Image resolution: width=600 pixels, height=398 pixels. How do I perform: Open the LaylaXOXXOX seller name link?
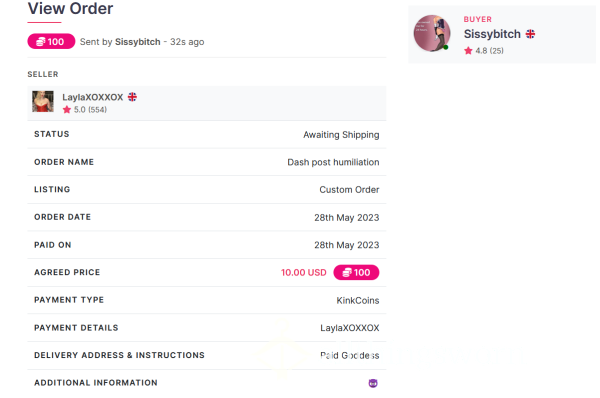point(93,97)
